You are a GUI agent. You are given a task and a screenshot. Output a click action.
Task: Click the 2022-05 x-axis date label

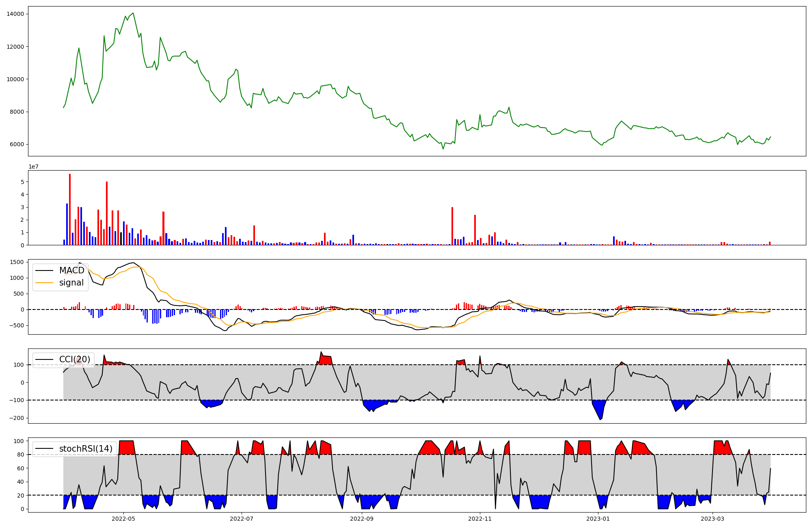pyautogui.click(x=123, y=519)
